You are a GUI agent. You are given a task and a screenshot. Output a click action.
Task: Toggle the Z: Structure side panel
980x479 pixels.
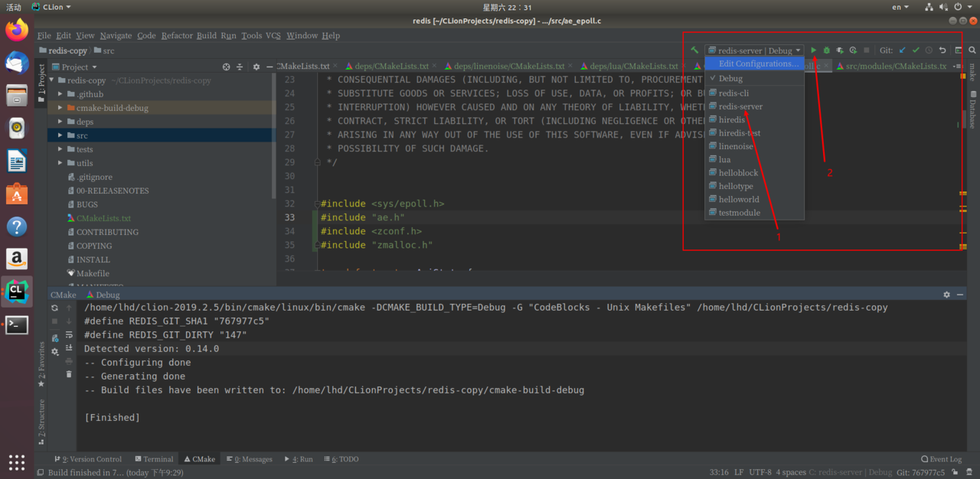(x=41, y=422)
